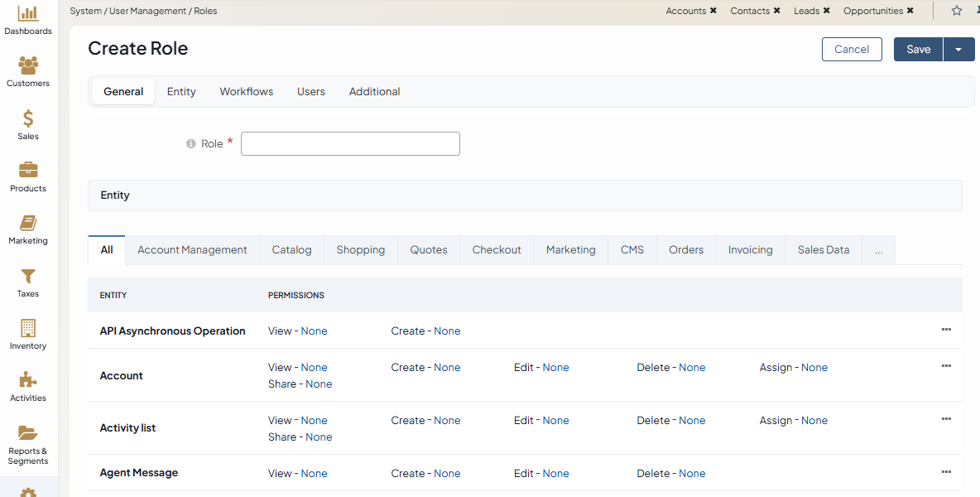
Task: Click the Activities puzzle icon
Action: pos(28,381)
